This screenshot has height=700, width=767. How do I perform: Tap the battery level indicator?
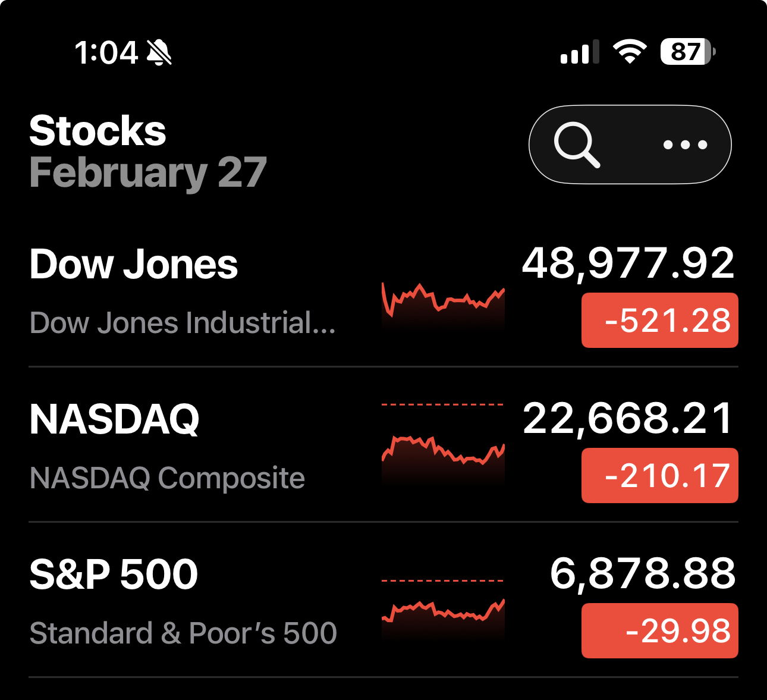pos(687,52)
